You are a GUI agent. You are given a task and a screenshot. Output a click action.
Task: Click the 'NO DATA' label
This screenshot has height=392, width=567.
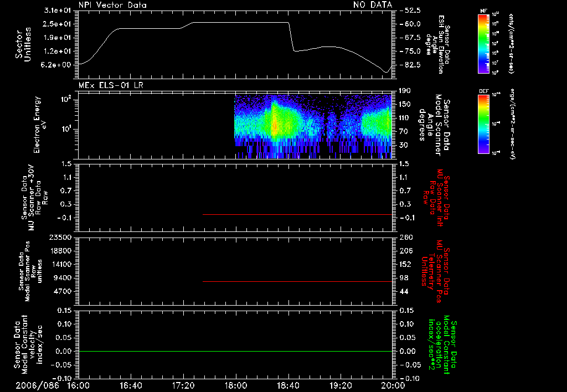373,5
